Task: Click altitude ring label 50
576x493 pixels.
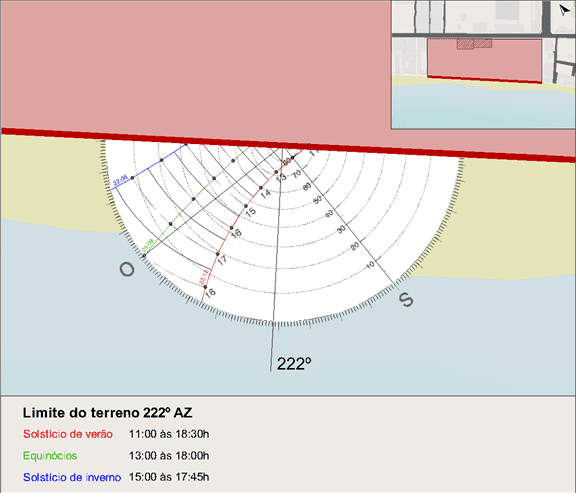Action: [x=318, y=199]
